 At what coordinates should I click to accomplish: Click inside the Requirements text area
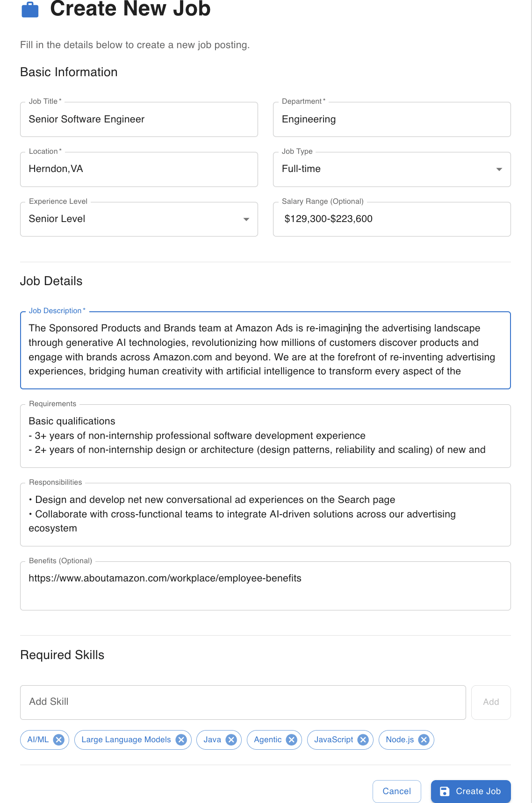pos(265,436)
